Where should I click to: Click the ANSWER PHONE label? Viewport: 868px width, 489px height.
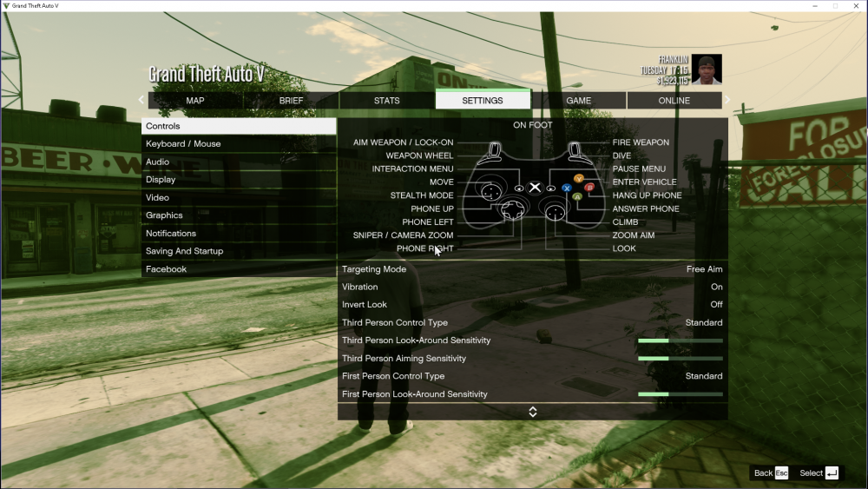[646, 208]
